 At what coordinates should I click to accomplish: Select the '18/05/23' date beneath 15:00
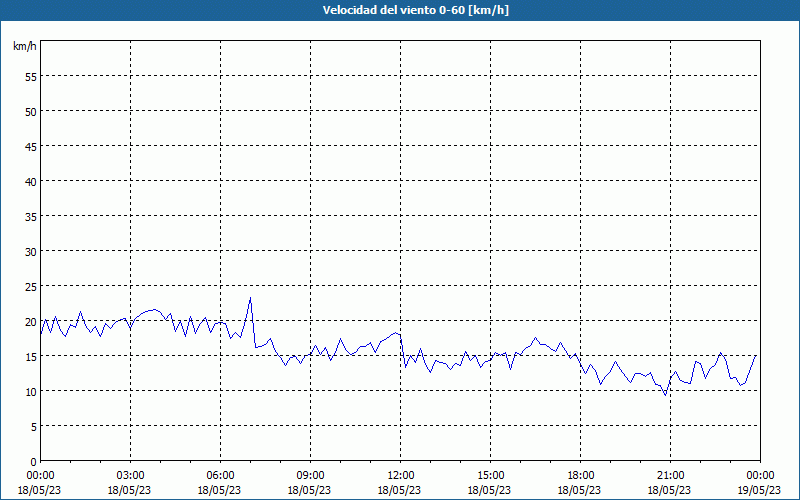[x=489, y=490]
